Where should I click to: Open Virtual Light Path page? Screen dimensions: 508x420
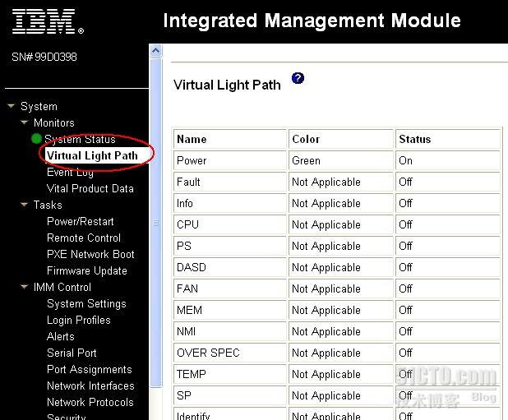pos(92,155)
